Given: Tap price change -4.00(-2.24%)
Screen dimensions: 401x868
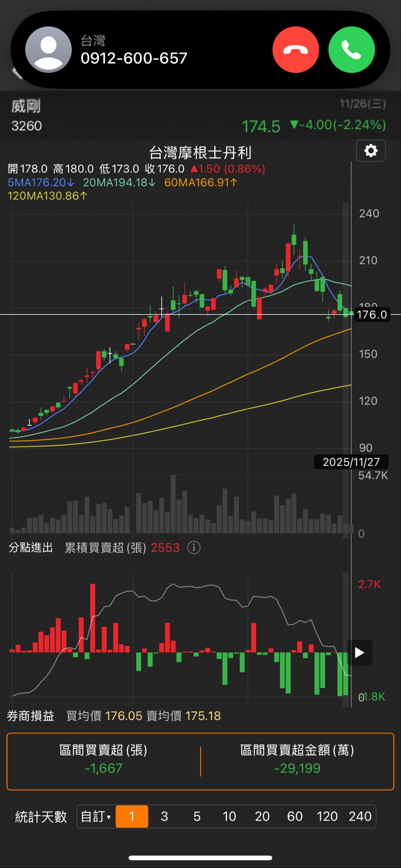Looking at the screenshot, I should 338,125.
